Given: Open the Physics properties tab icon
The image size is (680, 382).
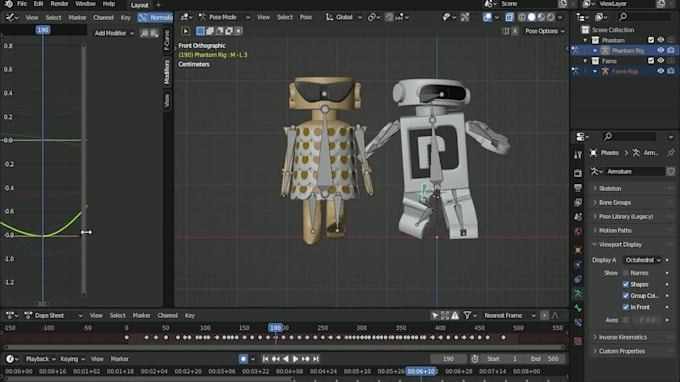Looking at the screenshot, I should tap(578, 264).
